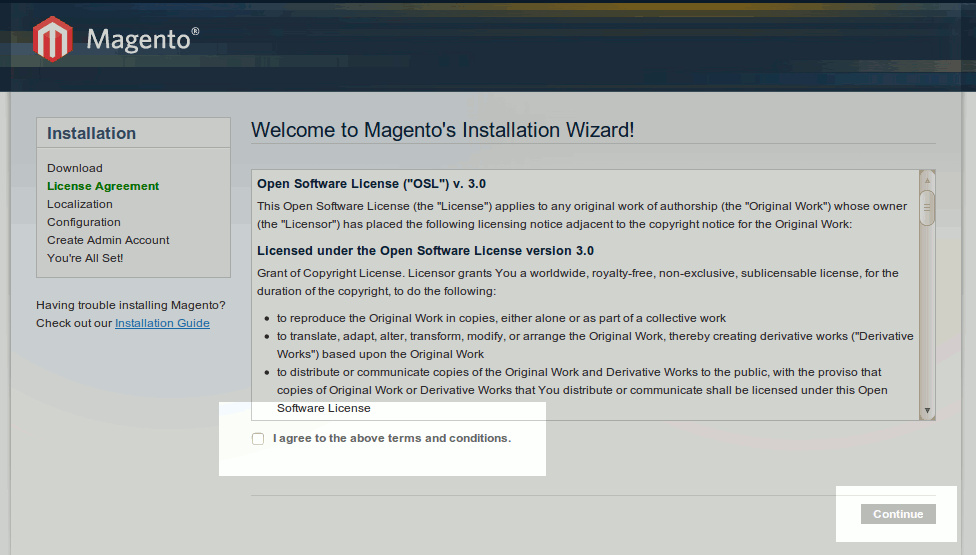
Task: Click the Open Software License v. 3.0 heading
Action: click(x=371, y=184)
